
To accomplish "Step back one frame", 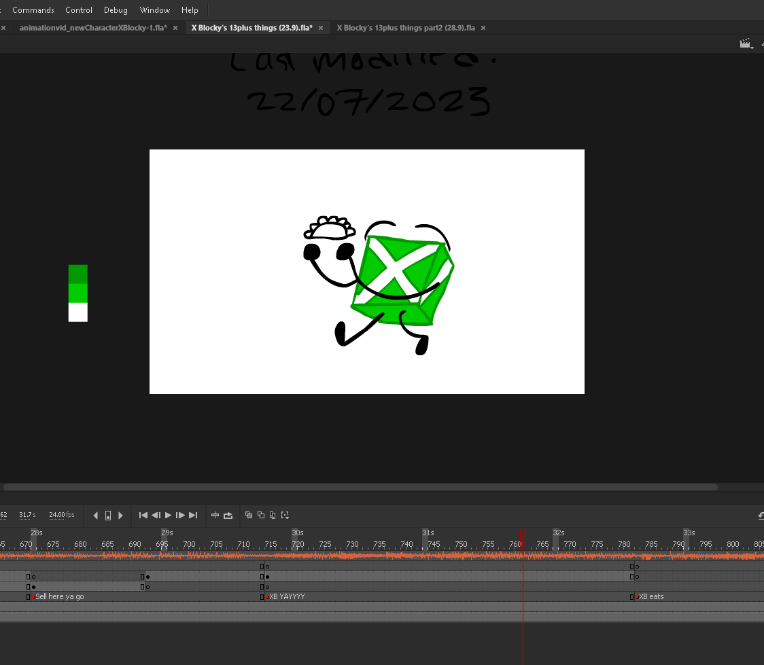I will (156, 515).
